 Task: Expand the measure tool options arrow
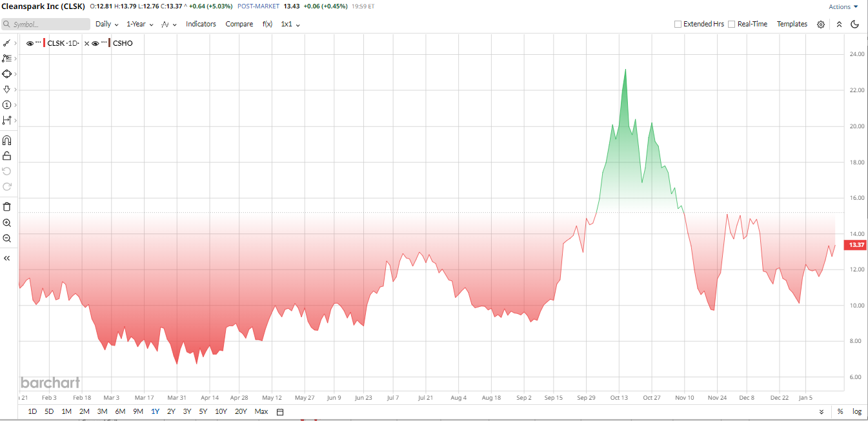[x=15, y=120]
